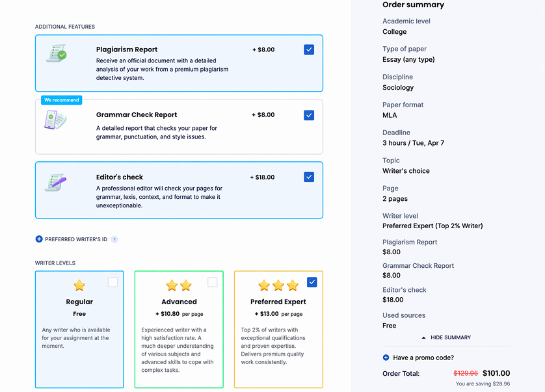Viewport: 545px width, 392px height.
Task: Uncheck the Grammar Check Report checkbox
Action: (309, 115)
